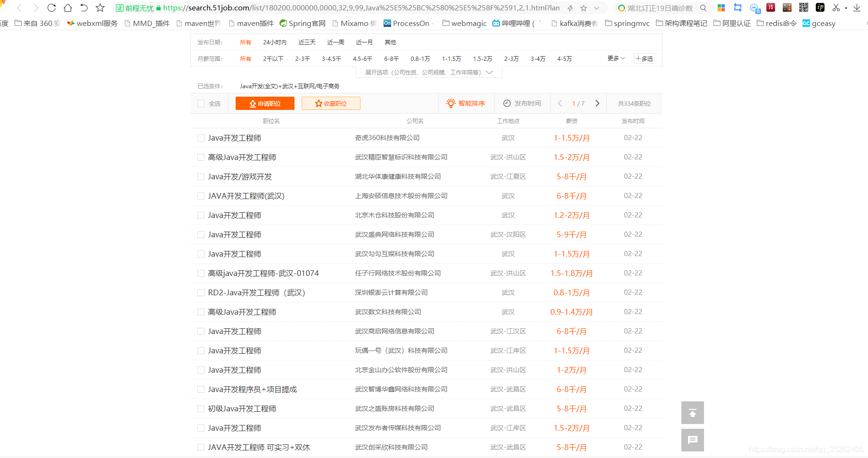868x458 pixels.
Task: Open the Spring官网 bookmark
Action: pyautogui.click(x=303, y=23)
